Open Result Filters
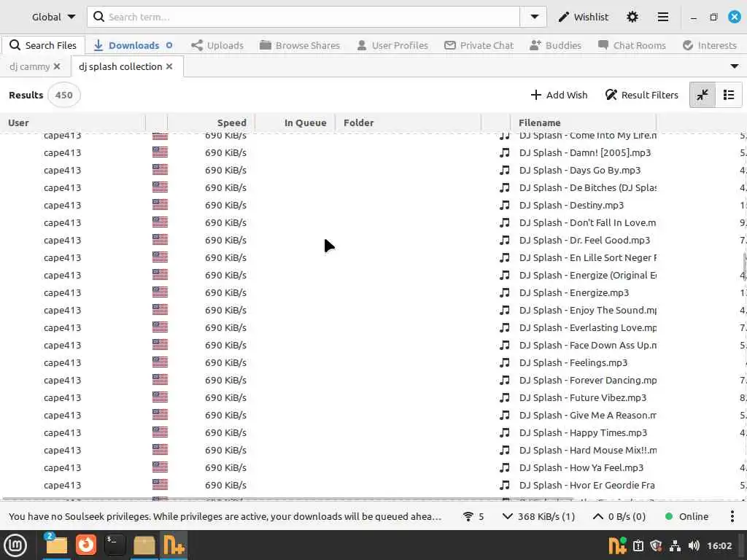The width and height of the screenshot is (747, 560). point(641,95)
